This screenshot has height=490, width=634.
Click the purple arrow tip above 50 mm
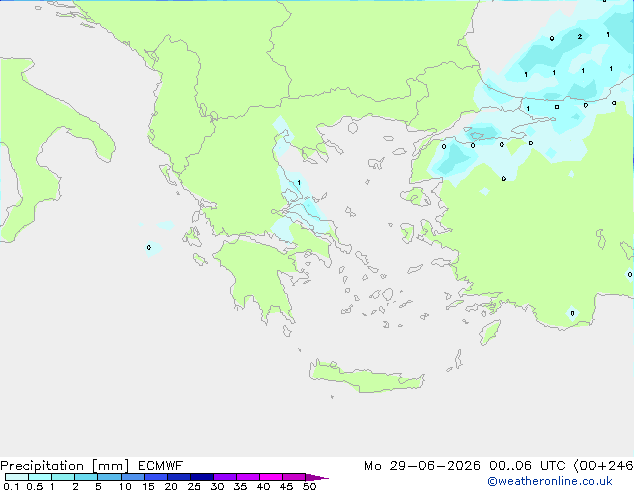[317, 477]
